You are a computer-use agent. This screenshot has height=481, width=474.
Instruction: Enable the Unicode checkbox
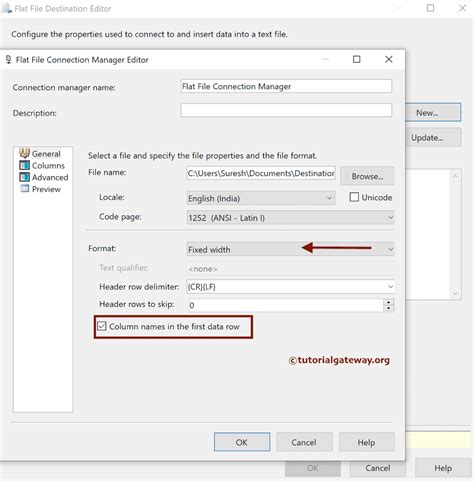click(x=354, y=197)
